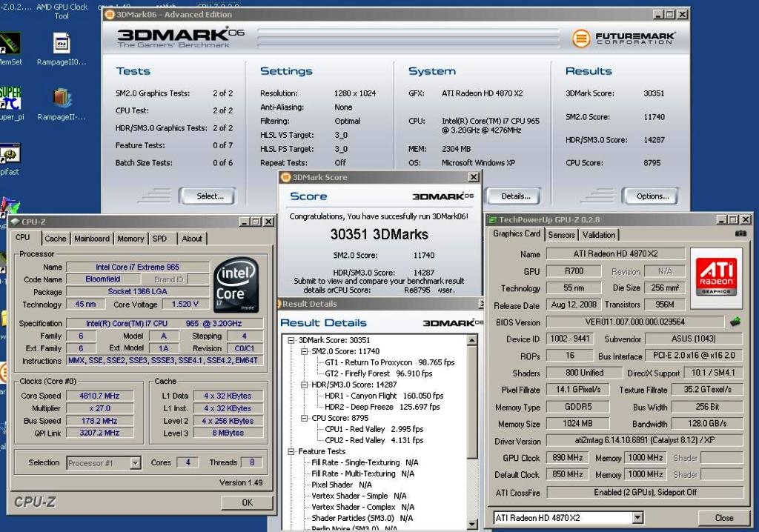Click the Core Speed 4810.7 MHz field

[99, 396]
